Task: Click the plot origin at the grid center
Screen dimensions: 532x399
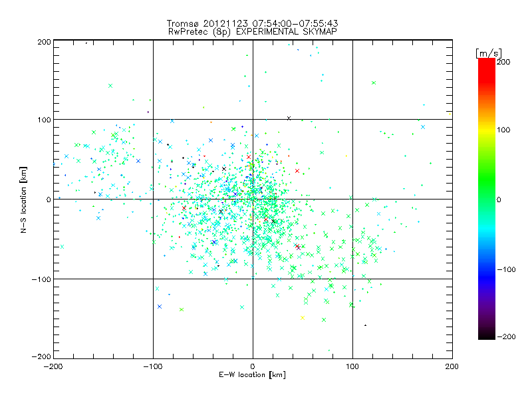Action: tap(253, 199)
